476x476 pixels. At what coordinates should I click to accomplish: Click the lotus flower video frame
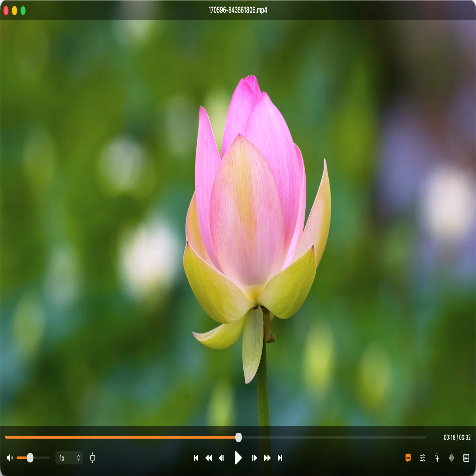238,223
